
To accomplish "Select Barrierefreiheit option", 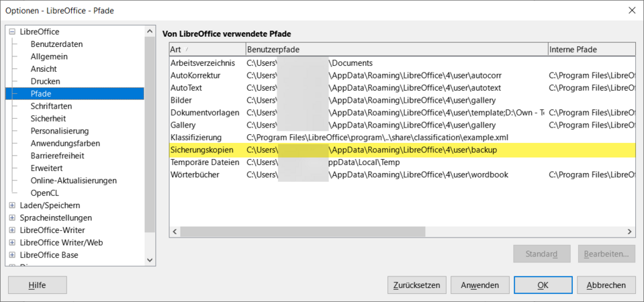I will coord(58,156).
